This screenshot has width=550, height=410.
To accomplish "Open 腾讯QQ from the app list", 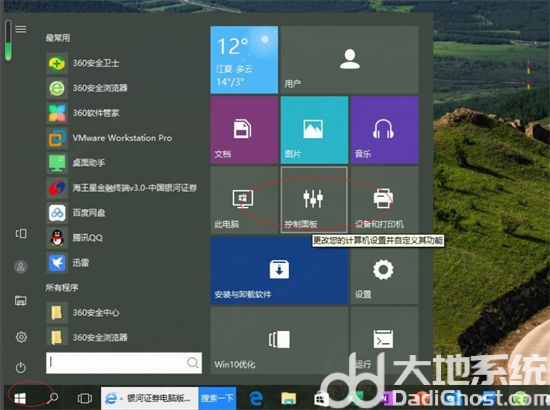I will point(75,238).
